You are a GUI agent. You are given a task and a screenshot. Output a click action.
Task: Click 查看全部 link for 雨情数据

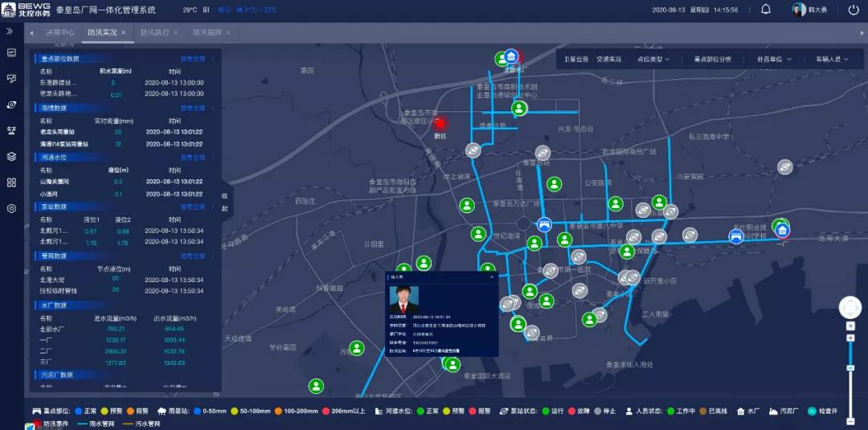193,108
